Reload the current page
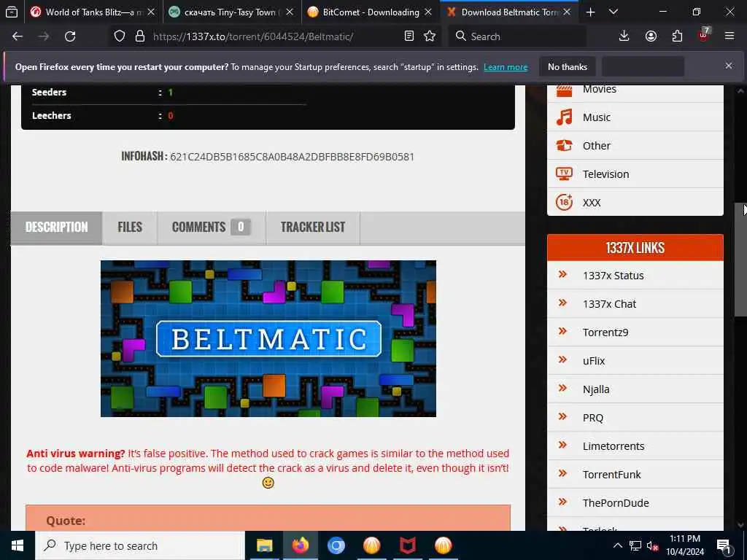747x560 pixels. (70, 36)
